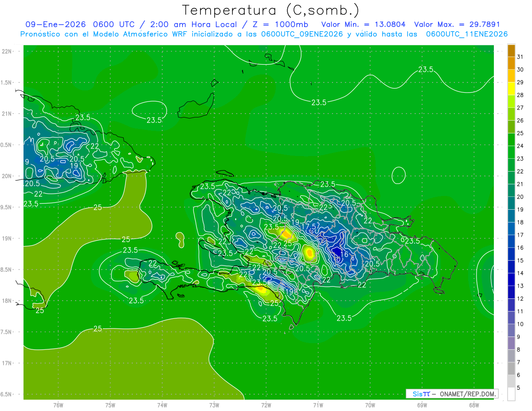Viewport: 532px width, 411px height.
Task: Click the color bar label 14
Action: [x=520, y=273]
